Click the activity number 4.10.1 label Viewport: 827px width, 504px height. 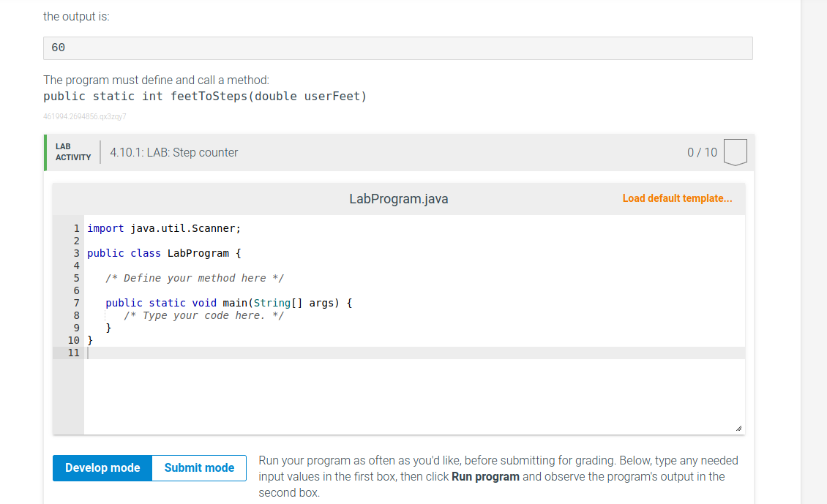(x=127, y=152)
